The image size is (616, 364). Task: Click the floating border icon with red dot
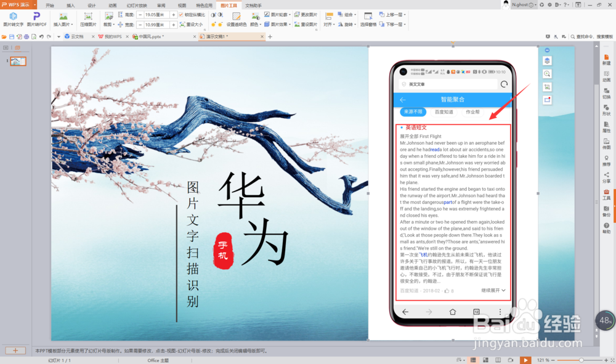(547, 100)
